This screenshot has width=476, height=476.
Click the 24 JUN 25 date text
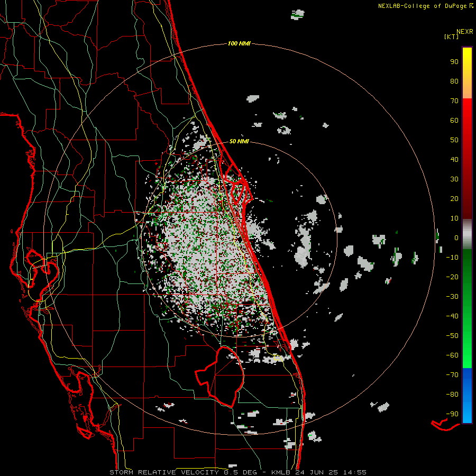coord(317,472)
